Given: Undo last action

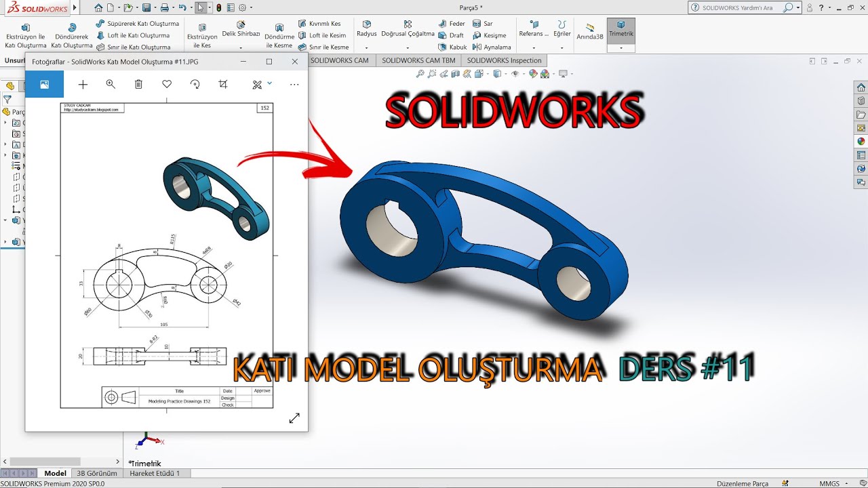Looking at the screenshot, I should click(x=182, y=7).
